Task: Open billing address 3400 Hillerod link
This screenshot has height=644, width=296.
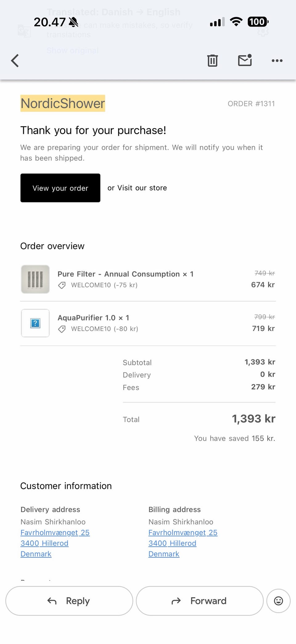Action: [x=172, y=543]
